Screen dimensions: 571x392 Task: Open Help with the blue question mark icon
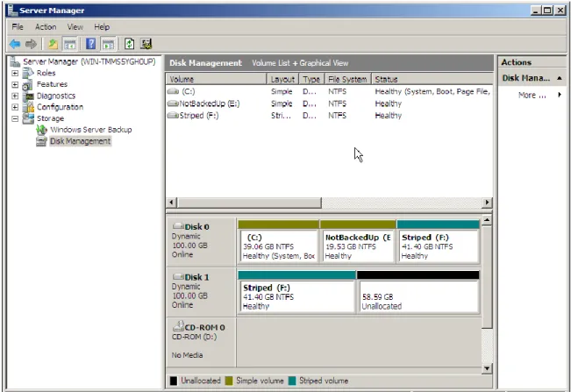coord(90,44)
